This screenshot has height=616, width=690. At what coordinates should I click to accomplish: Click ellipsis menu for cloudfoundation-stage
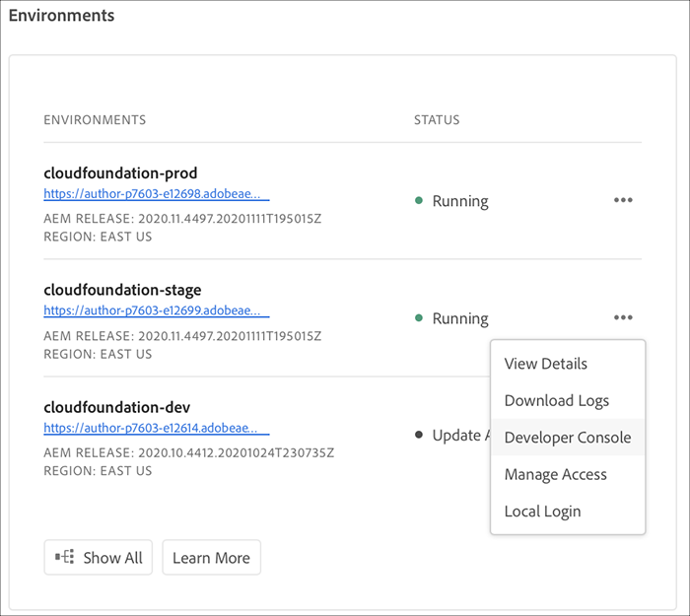pyautogui.click(x=622, y=317)
